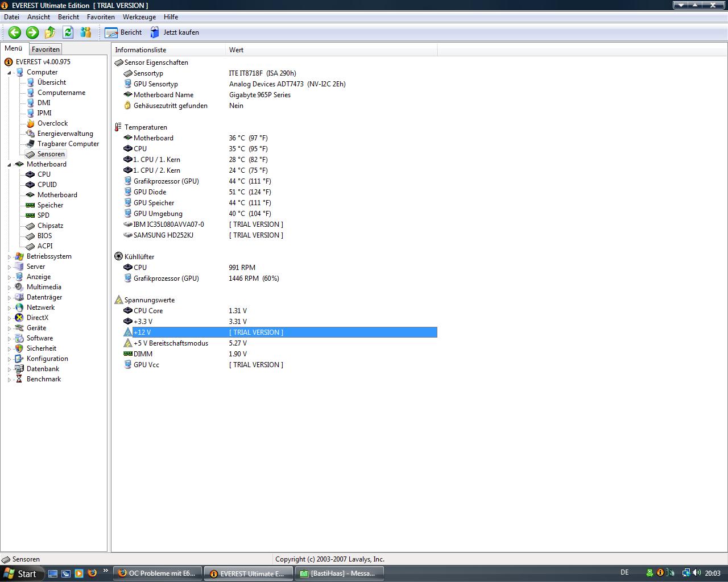Expand the Multimedia tree node
Screen dimensions: 728x582
point(9,288)
